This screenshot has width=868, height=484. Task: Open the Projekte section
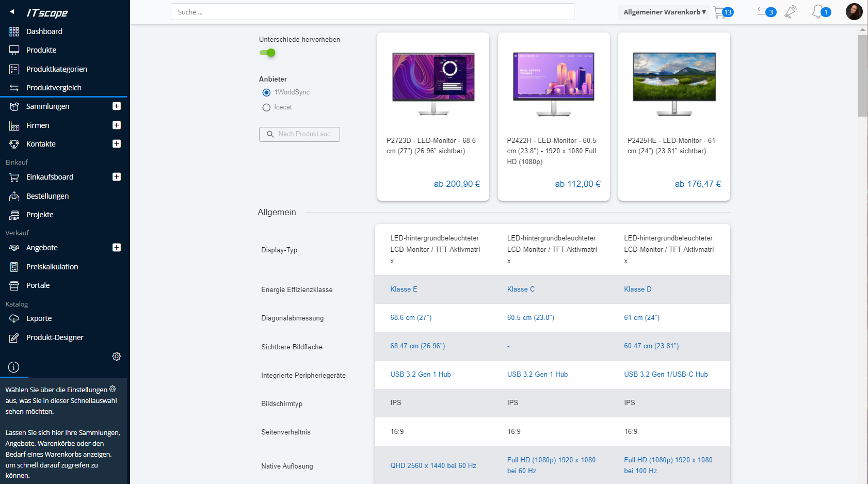click(x=40, y=215)
